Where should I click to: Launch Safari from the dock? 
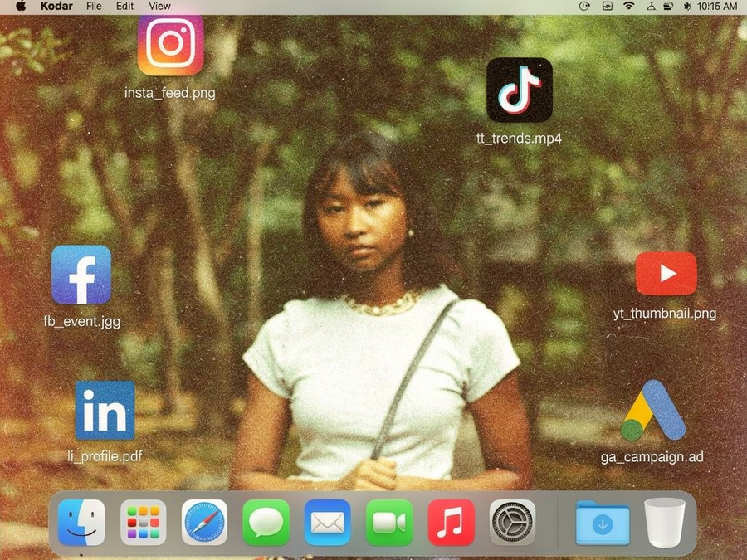click(204, 523)
